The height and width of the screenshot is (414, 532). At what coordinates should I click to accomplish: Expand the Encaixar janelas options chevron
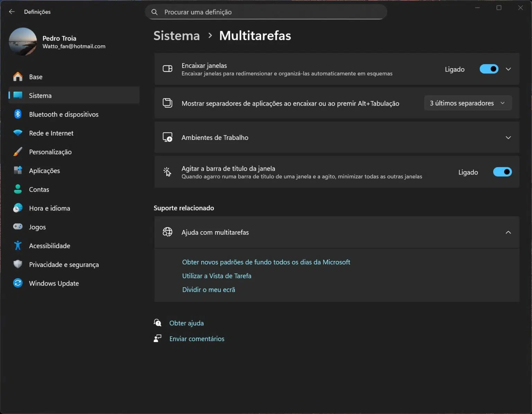point(508,69)
